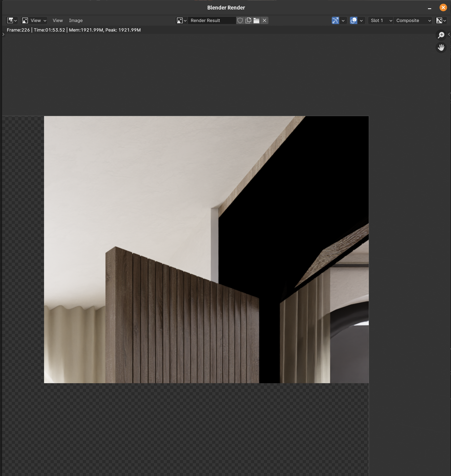This screenshot has width=451, height=476.
Task: Expand the left toolbar region arrow
Action: pos(3,34)
